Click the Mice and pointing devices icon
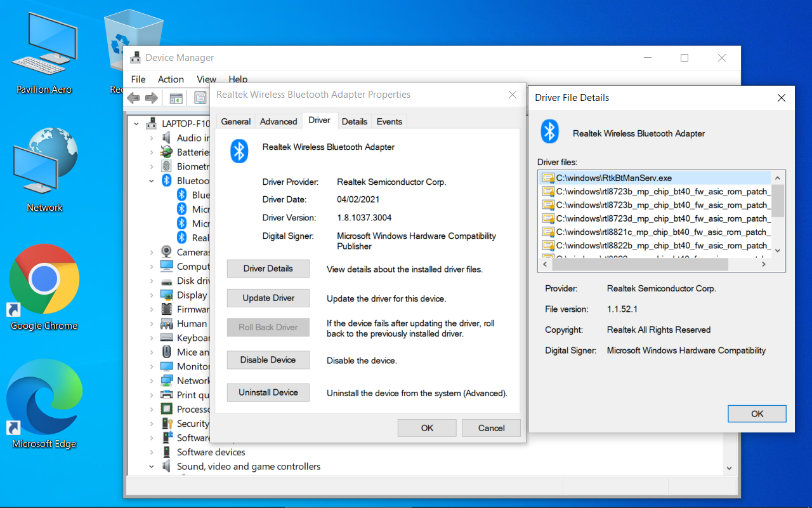Screen dimensions: 812x508 point(166,352)
